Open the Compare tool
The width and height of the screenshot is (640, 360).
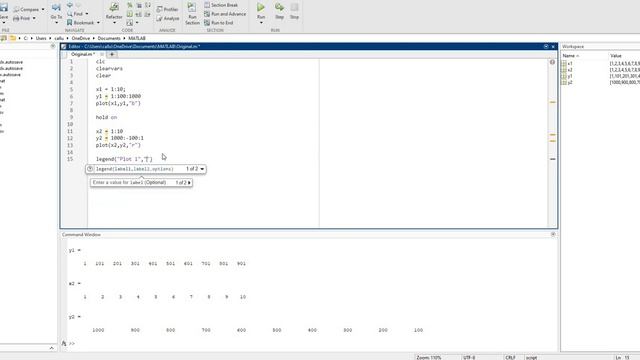tap(26, 9)
